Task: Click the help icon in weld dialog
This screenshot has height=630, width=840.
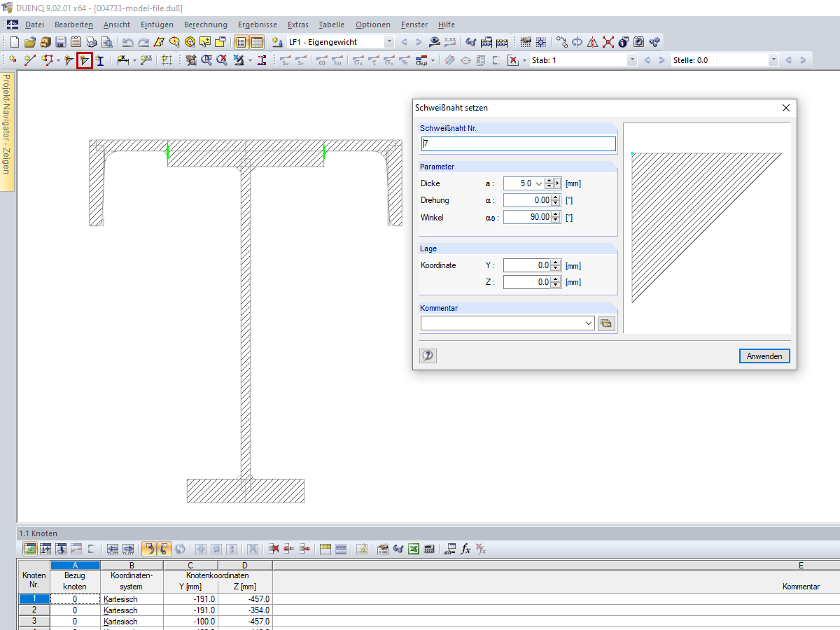Action: pos(428,356)
